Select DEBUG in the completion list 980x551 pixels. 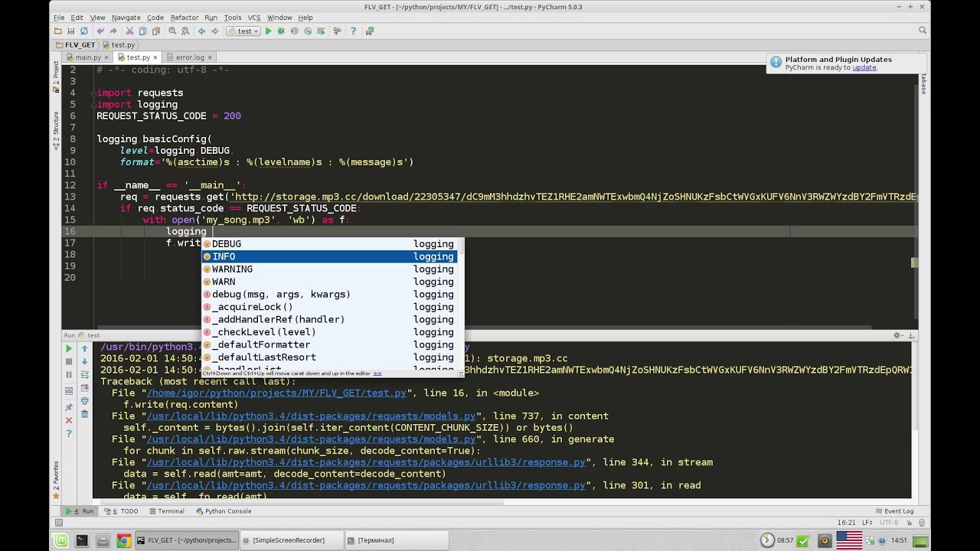pos(329,244)
